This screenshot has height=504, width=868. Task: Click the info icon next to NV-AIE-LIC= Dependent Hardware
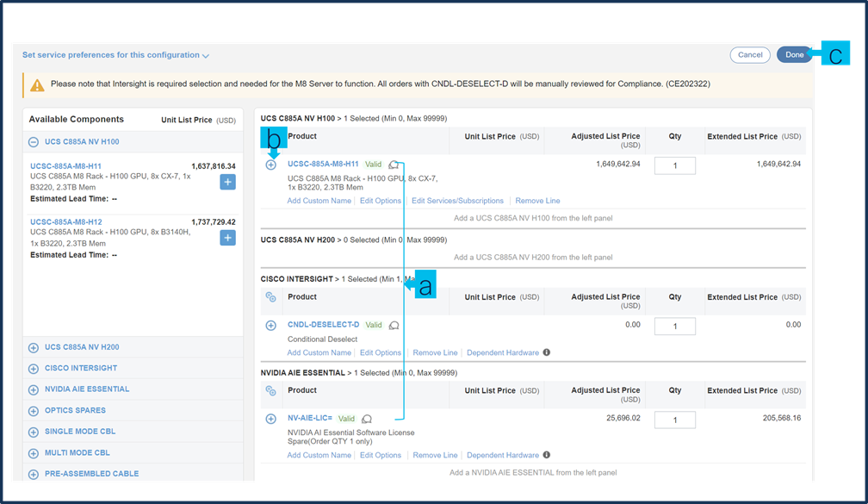point(546,455)
